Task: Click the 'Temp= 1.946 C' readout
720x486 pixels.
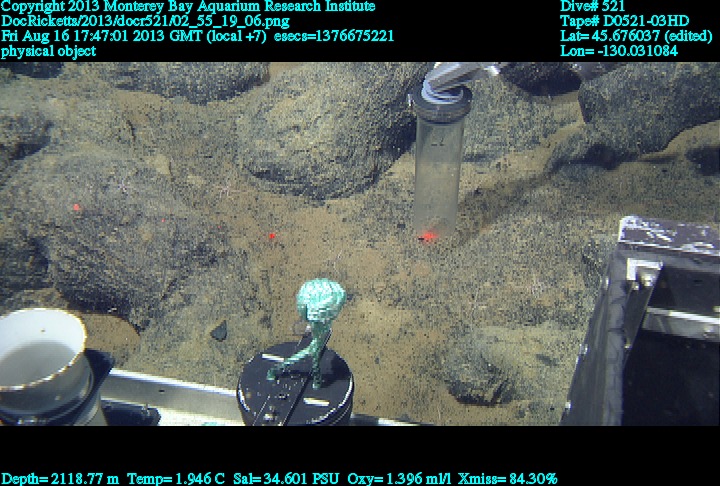Action: click(176, 479)
